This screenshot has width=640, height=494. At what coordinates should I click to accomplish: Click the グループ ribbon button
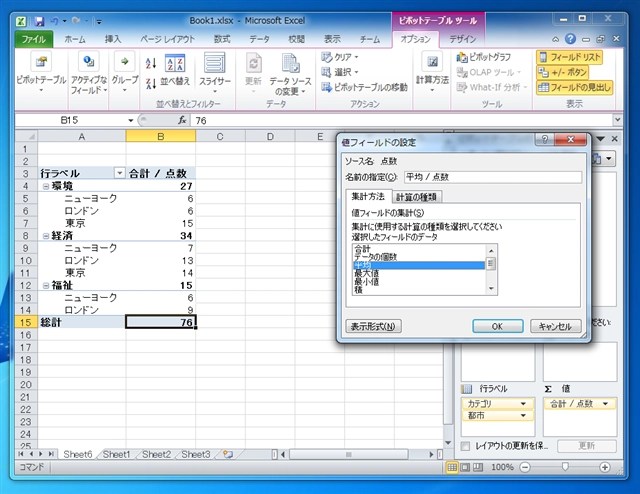point(124,73)
